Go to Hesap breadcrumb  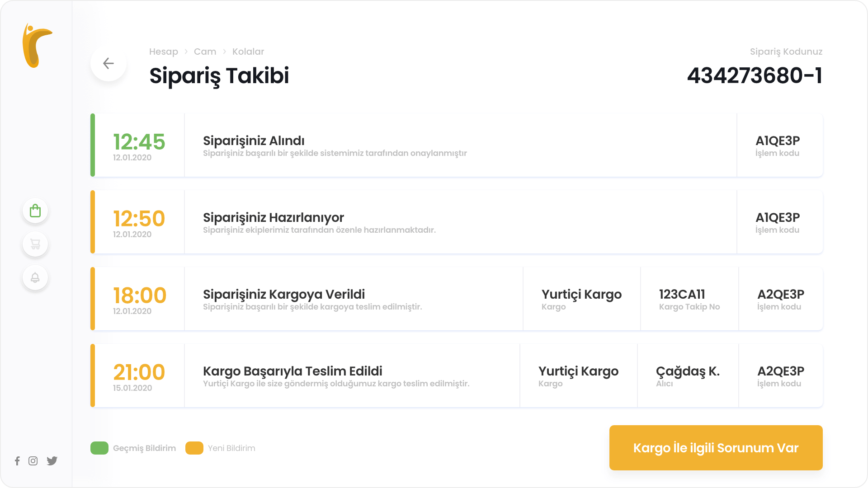164,52
